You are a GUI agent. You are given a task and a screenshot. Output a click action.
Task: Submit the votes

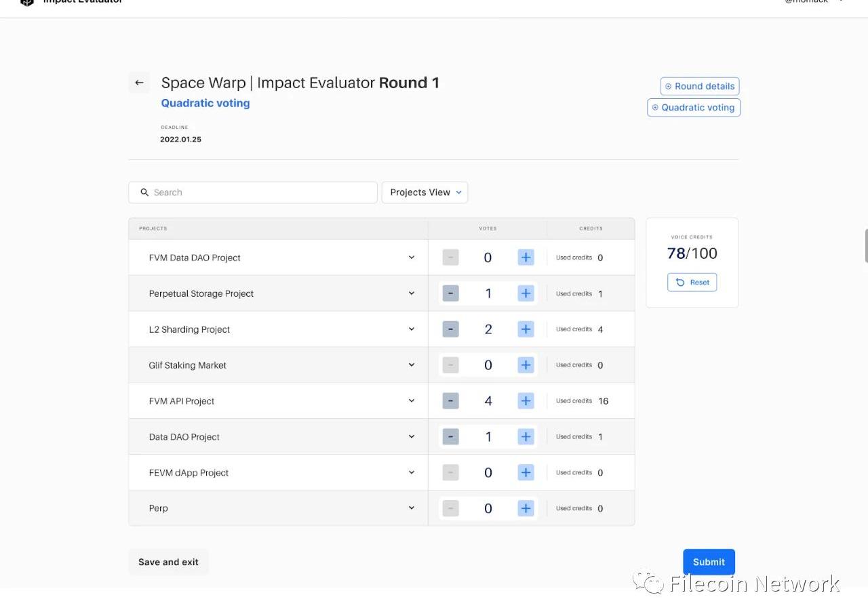(x=709, y=562)
